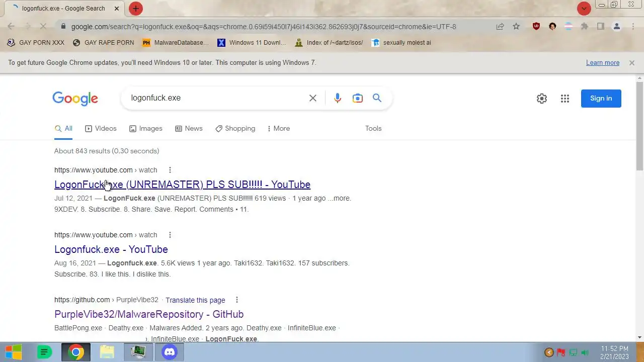Screen dimensions: 644x362
Task: Share this page using the share icon
Action: (x=500, y=27)
